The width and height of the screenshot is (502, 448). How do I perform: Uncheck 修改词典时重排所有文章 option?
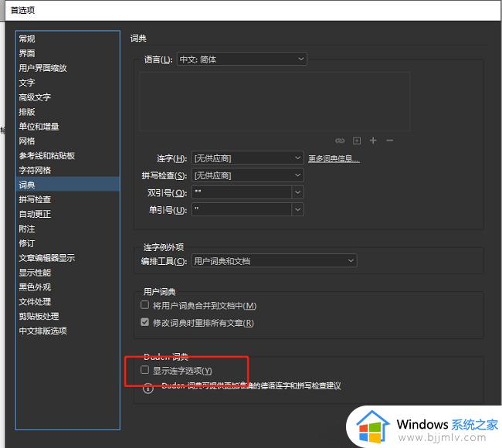click(x=144, y=322)
